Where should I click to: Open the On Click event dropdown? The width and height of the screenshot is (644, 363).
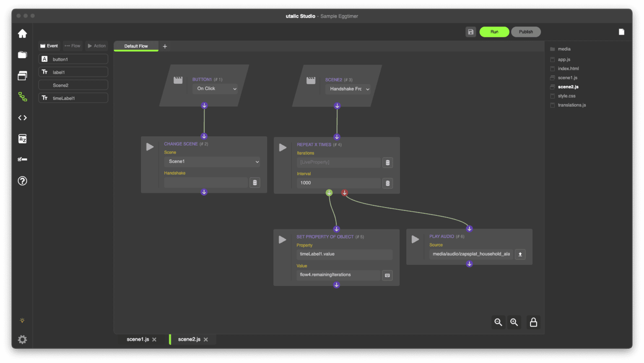(x=215, y=88)
